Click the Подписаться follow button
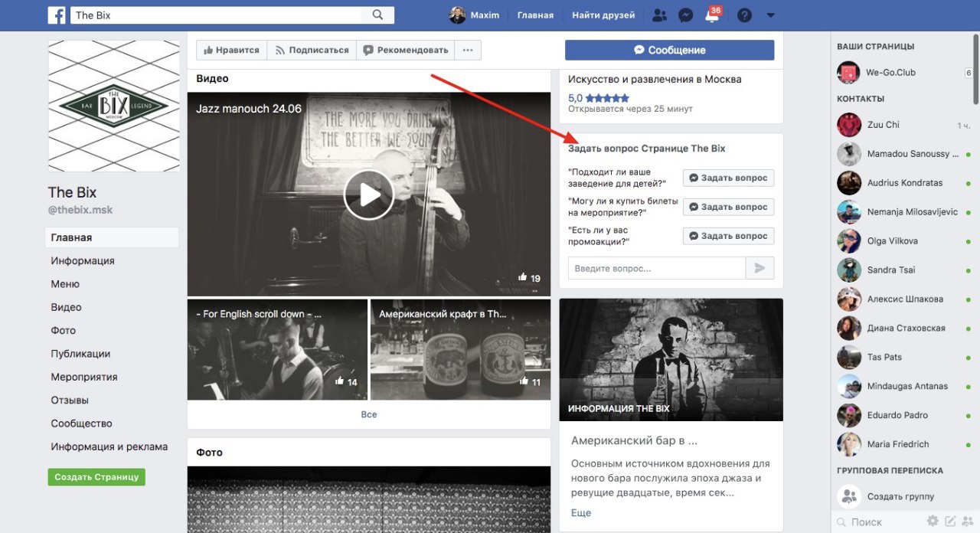980x533 pixels. click(x=312, y=50)
